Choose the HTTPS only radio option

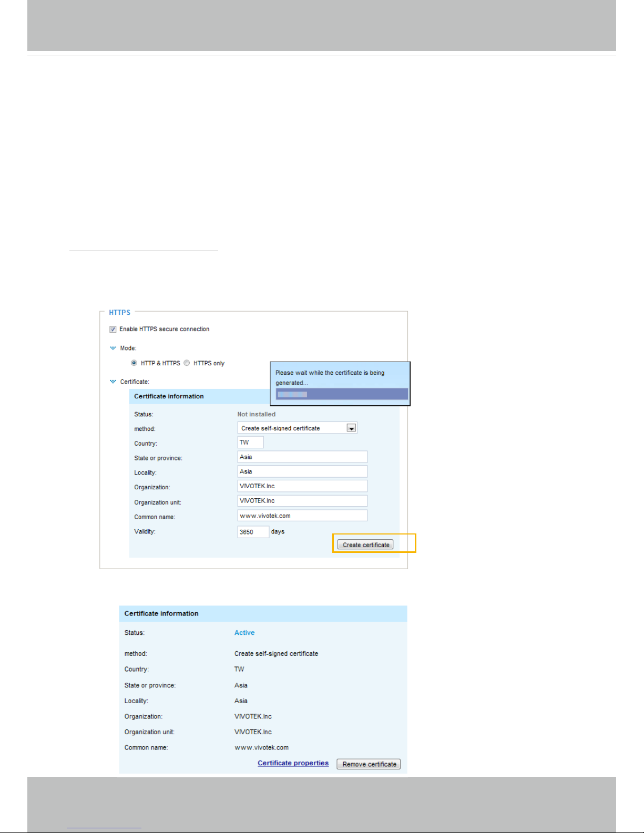click(x=187, y=363)
